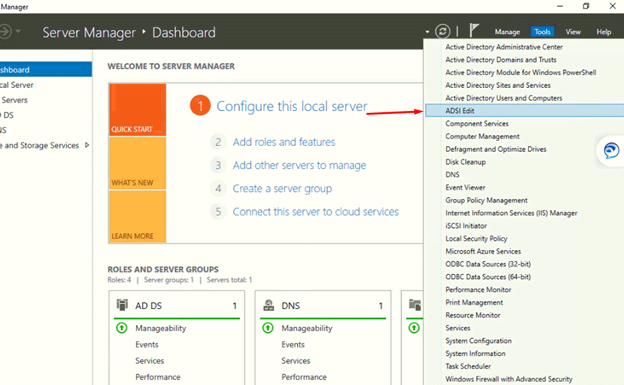Open ODBC Data Sources (64-bit)
Screen dimensions: 624x385
pos(488,277)
